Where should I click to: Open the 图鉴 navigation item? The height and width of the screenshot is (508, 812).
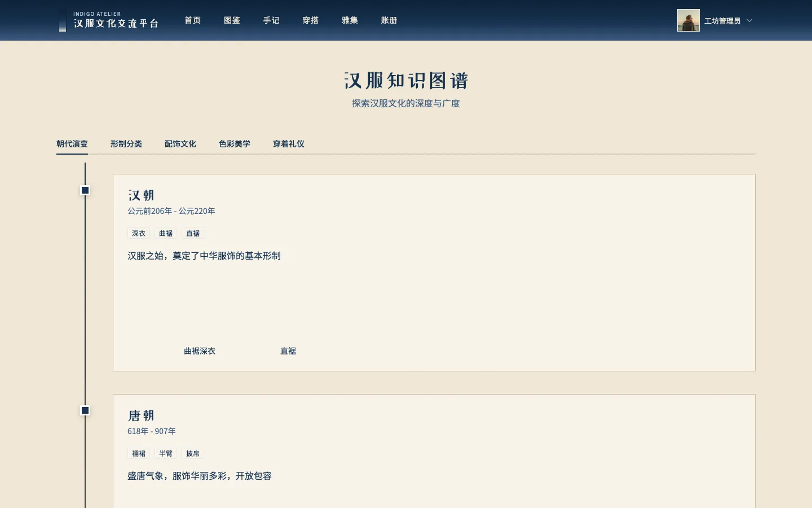click(x=232, y=20)
